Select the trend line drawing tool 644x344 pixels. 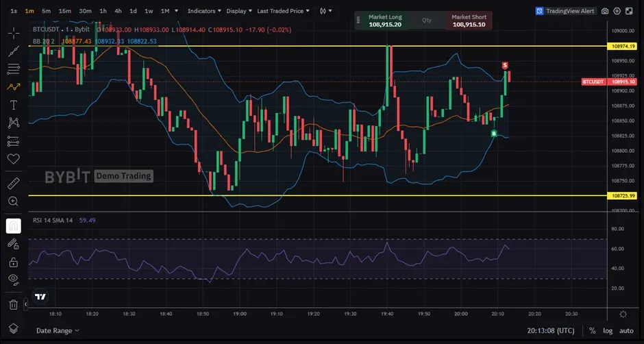pos(13,51)
